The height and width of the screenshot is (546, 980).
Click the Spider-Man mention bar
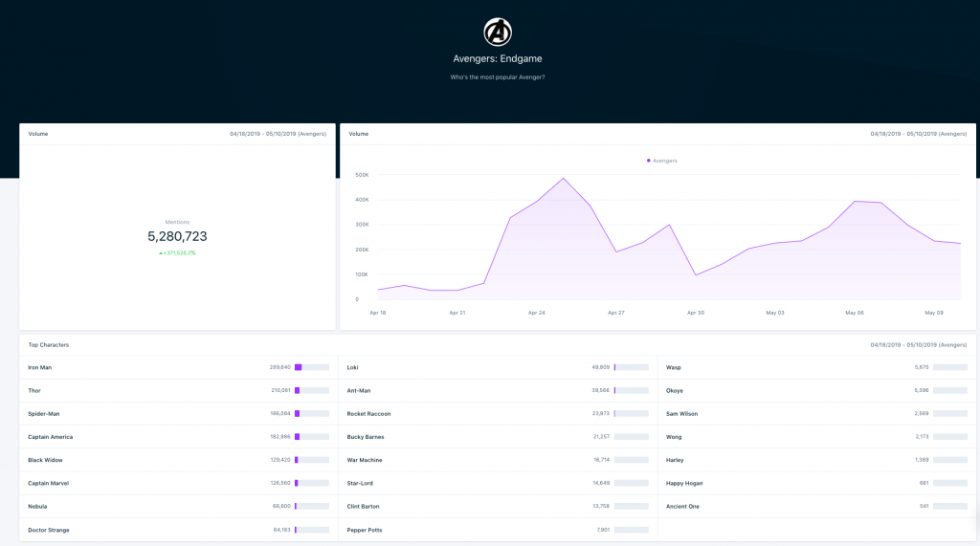coord(312,413)
